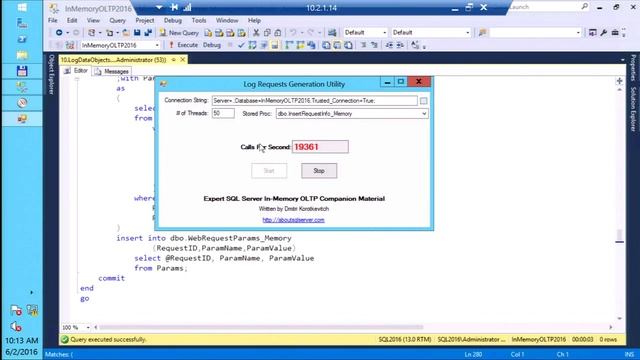Open the Stored Proc dropdown in the utility
Image resolution: width=640 pixels, height=360 pixels.
(424, 114)
